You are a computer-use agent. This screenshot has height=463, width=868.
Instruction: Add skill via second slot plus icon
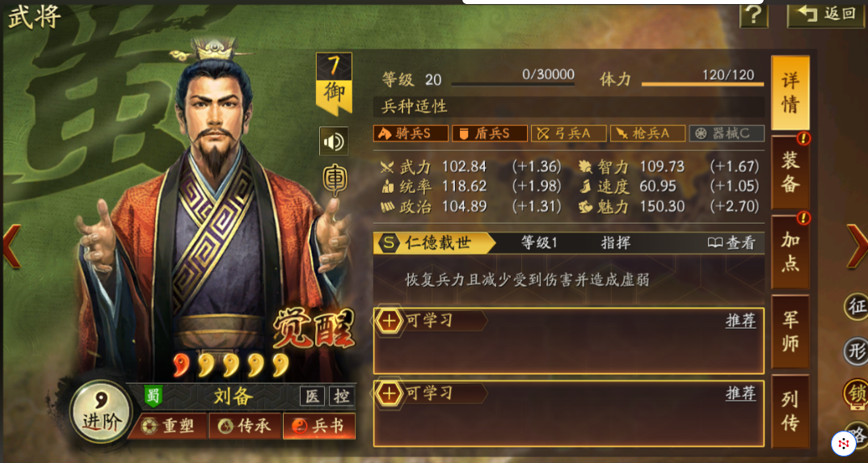[x=390, y=394]
